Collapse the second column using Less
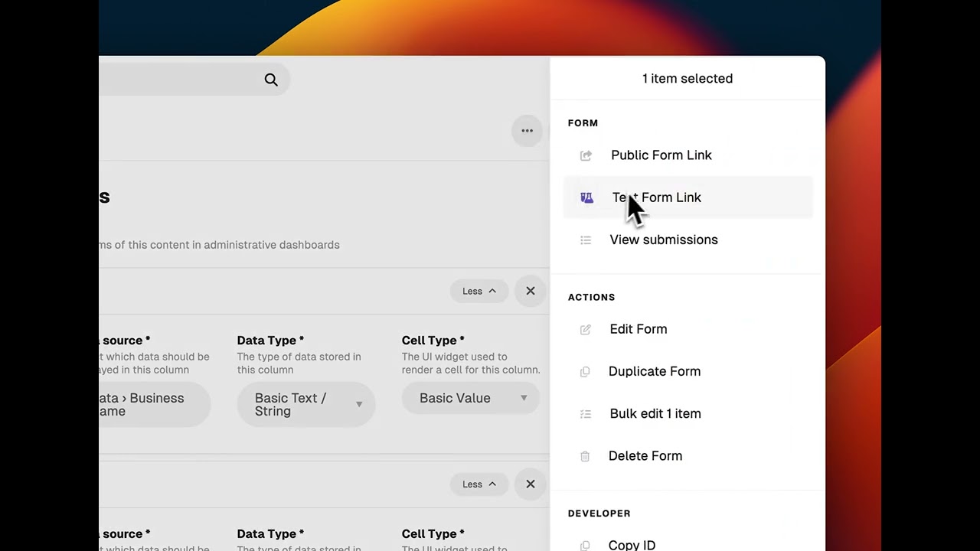The image size is (980, 551). coord(479,484)
